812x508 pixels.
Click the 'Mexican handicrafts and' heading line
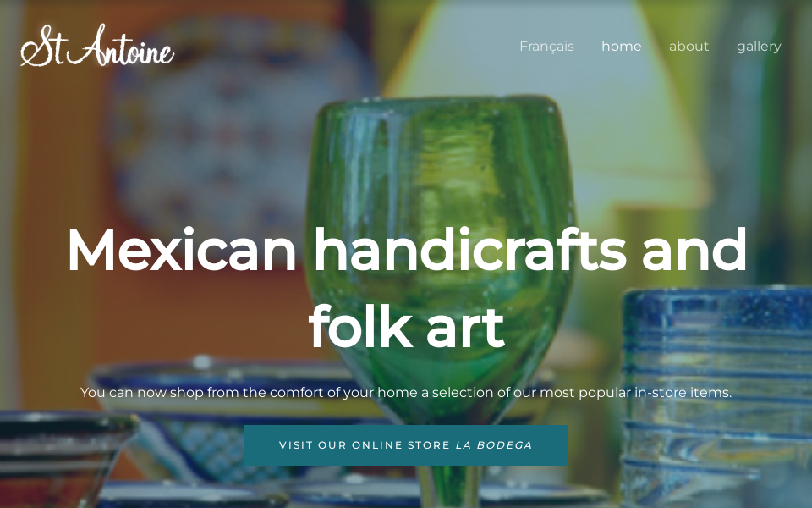[x=407, y=250]
